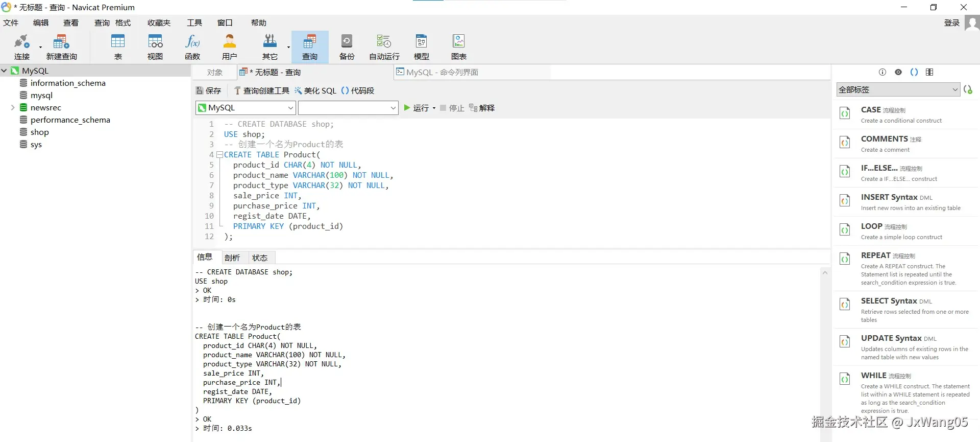
Task: Open the 视图 (View) toolbar icon
Action: 155,47
